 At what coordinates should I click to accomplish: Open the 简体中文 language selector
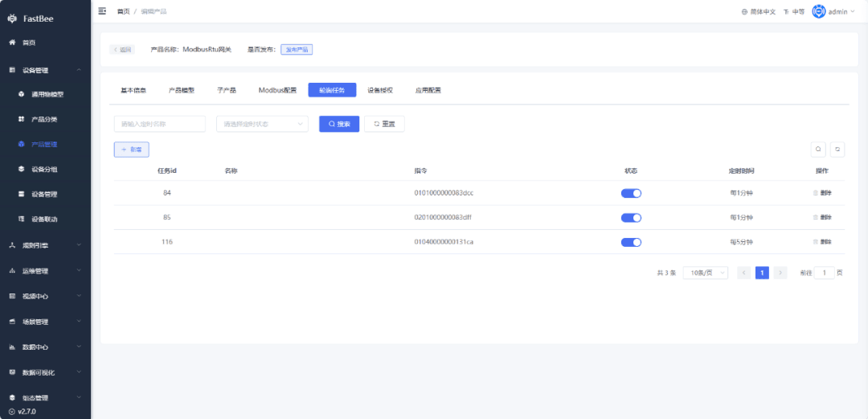(759, 11)
